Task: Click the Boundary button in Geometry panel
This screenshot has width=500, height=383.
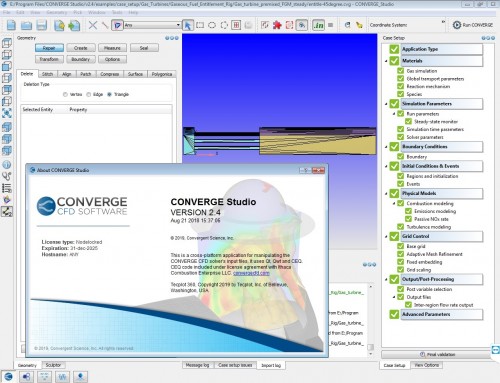Action: point(81,59)
